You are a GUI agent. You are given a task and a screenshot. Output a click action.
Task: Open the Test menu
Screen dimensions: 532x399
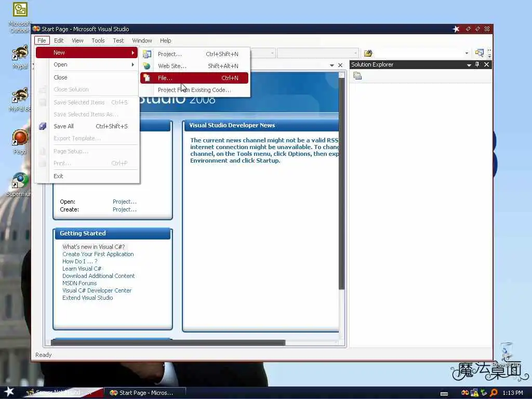pyautogui.click(x=118, y=41)
